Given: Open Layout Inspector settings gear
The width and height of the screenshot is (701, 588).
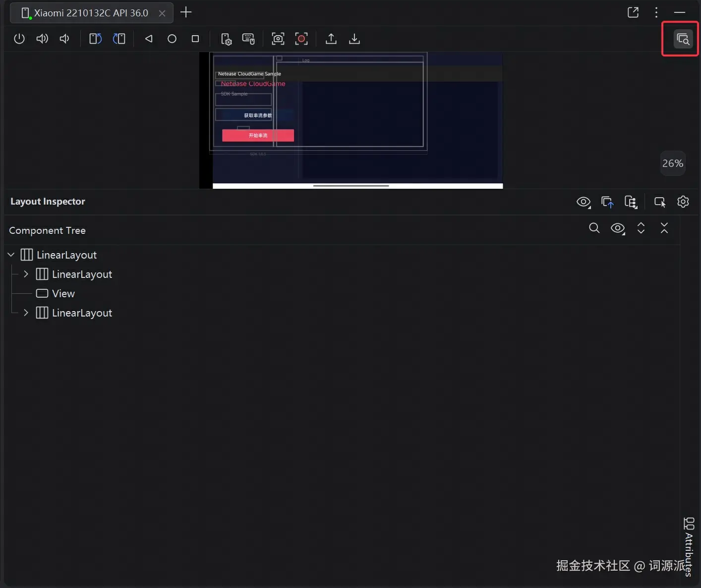Looking at the screenshot, I should click(683, 202).
